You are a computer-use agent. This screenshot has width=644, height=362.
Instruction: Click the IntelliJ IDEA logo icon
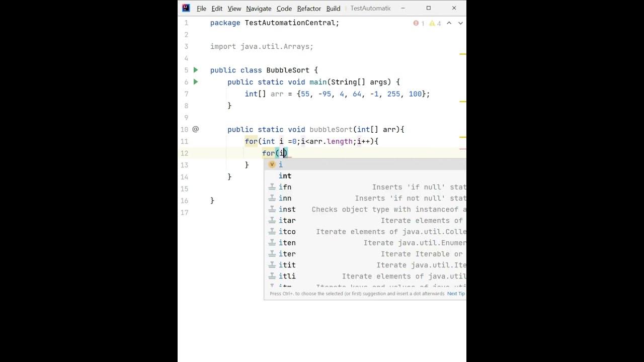coord(186,8)
